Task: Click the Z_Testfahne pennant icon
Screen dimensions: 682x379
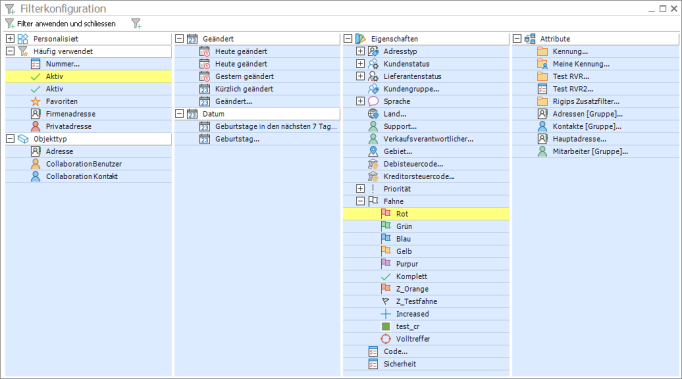Action: 386,302
